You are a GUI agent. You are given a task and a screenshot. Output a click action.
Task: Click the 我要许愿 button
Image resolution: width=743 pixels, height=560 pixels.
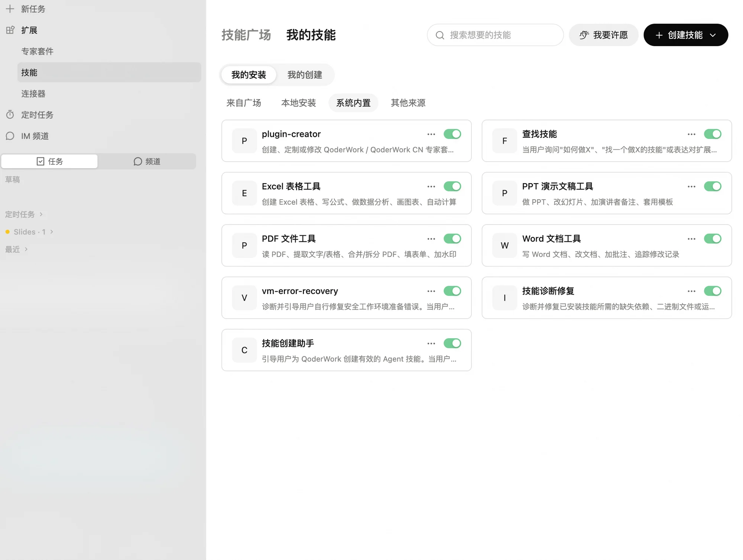603,35
